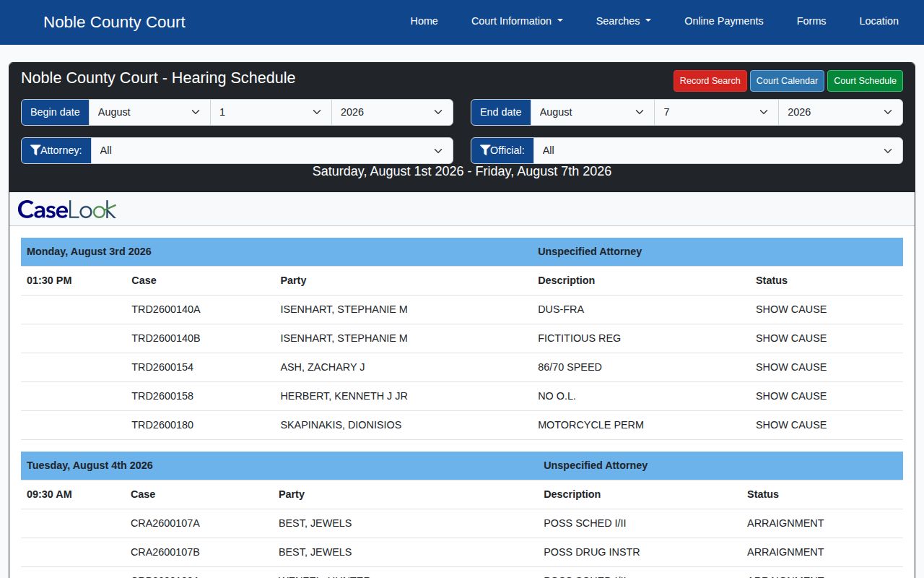Select case TRD2600158
Image resolution: width=924 pixels, height=578 pixels.
(x=162, y=396)
